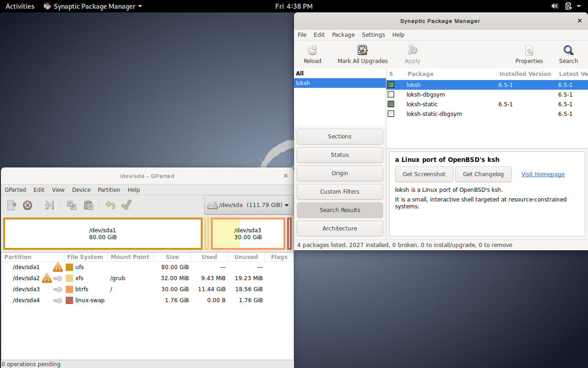Toggle status box of loksh package
The height and width of the screenshot is (368, 588).
391,85
